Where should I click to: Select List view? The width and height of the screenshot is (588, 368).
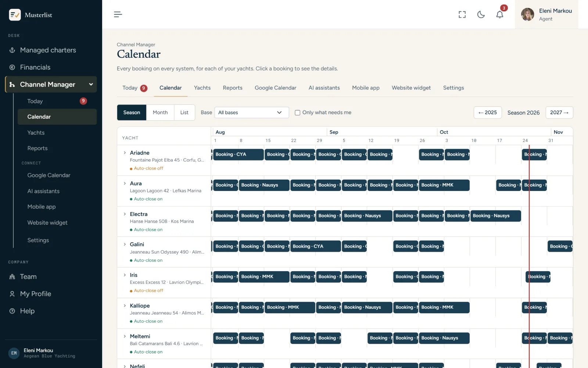click(184, 113)
